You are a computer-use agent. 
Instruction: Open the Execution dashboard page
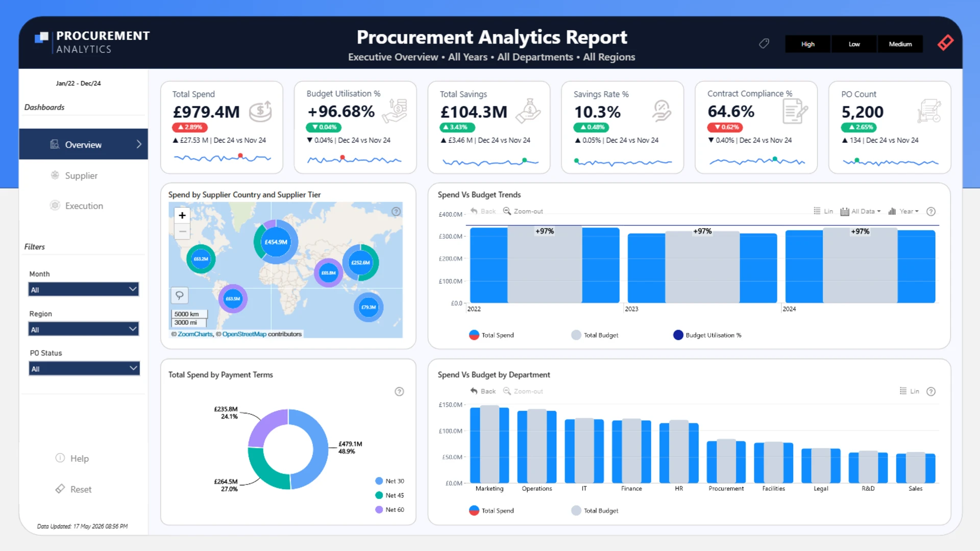(83, 206)
